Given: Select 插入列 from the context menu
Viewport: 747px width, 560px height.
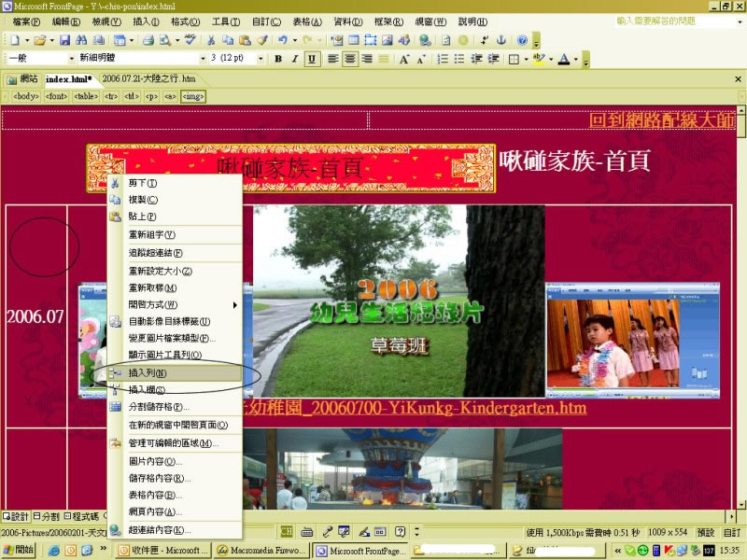Looking at the screenshot, I should pos(148,372).
